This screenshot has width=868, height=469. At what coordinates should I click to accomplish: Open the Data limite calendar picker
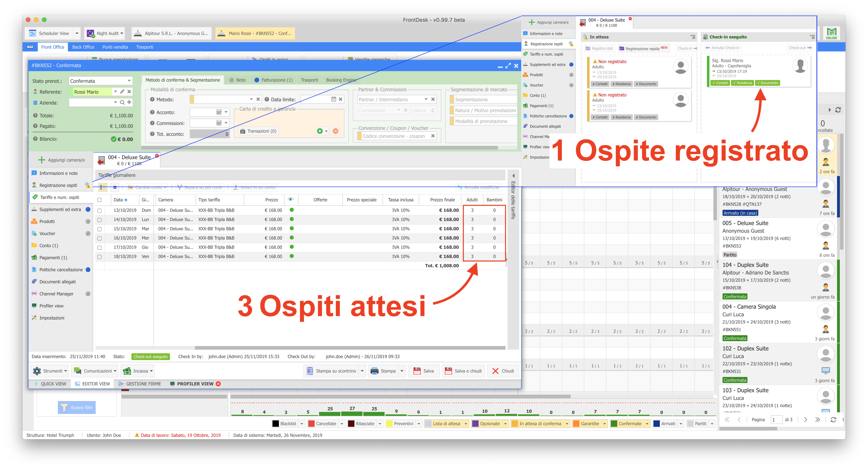(334, 99)
